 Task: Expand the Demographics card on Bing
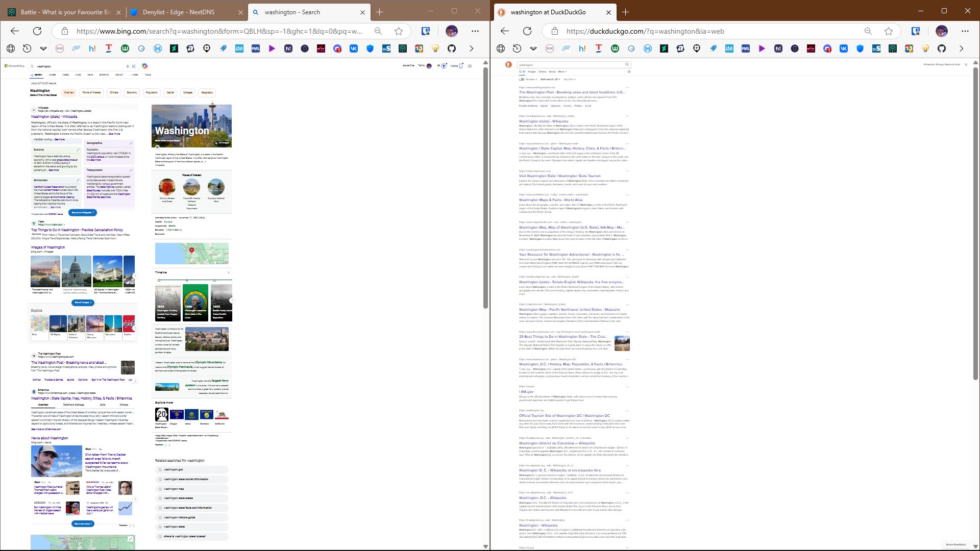point(131,143)
